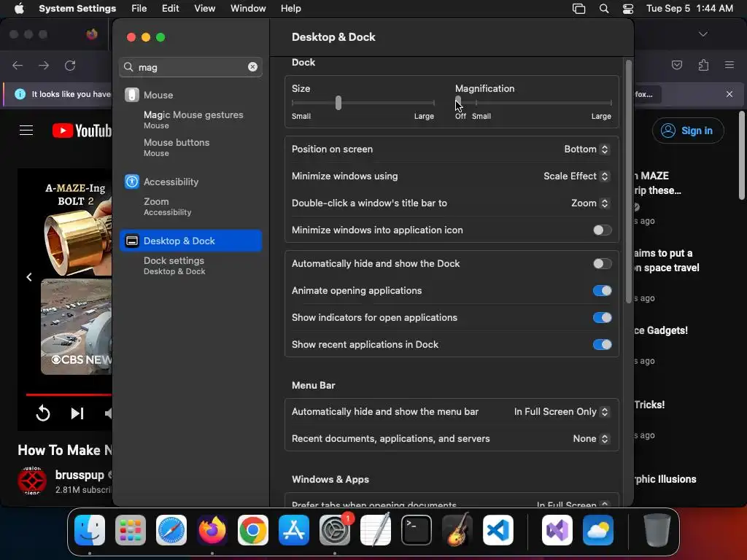Open Recent documents count dropdown
Screen dimensions: 747x560
tap(591, 439)
